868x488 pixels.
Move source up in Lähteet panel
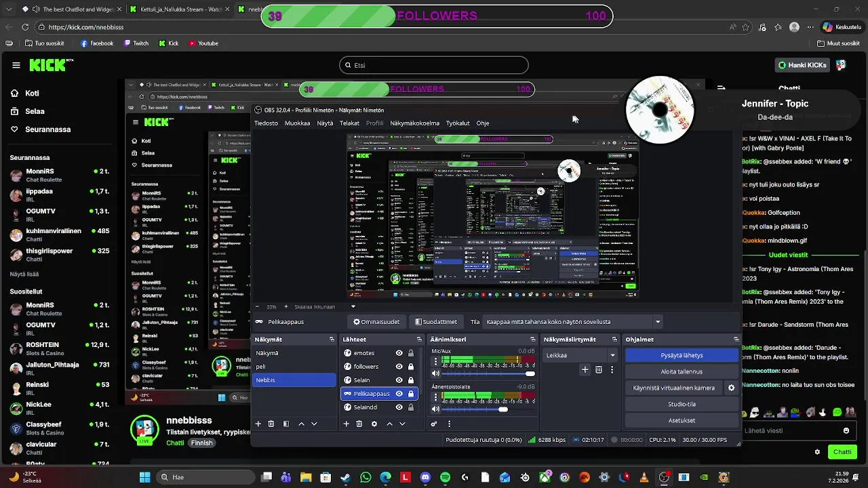[389, 424]
